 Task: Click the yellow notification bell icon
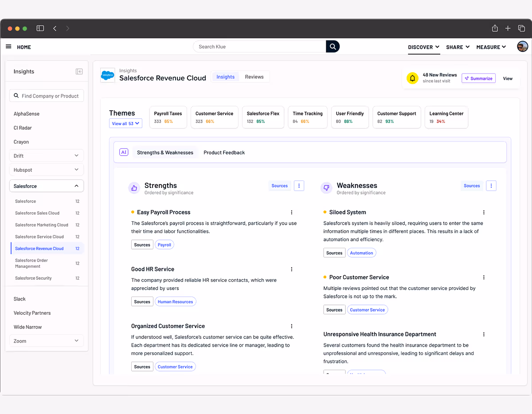coord(412,78)
